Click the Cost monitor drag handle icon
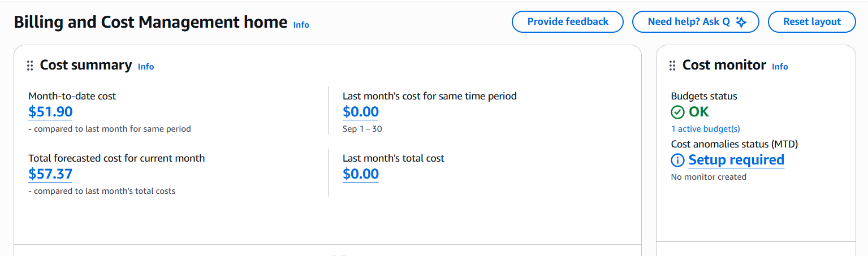 coord(672,66)
